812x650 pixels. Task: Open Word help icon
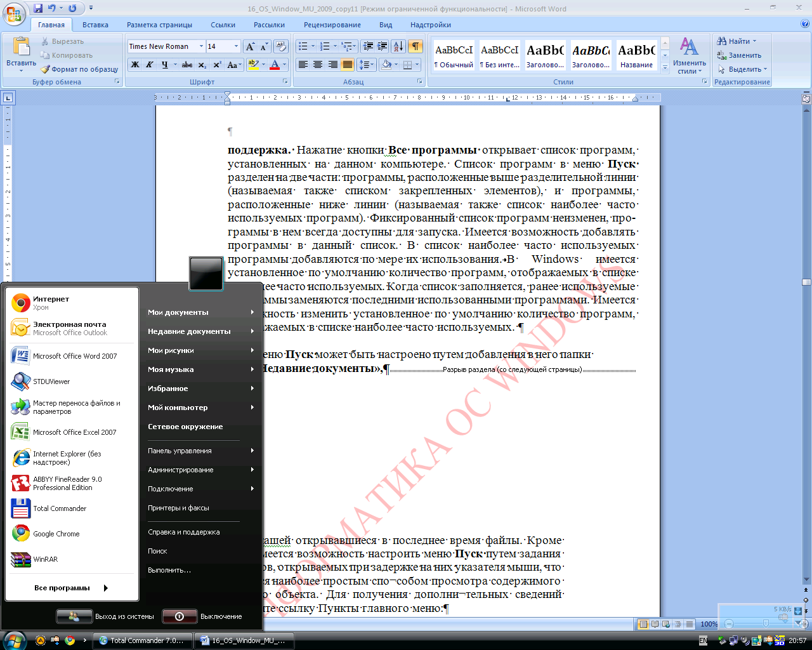tap(805, 24)
